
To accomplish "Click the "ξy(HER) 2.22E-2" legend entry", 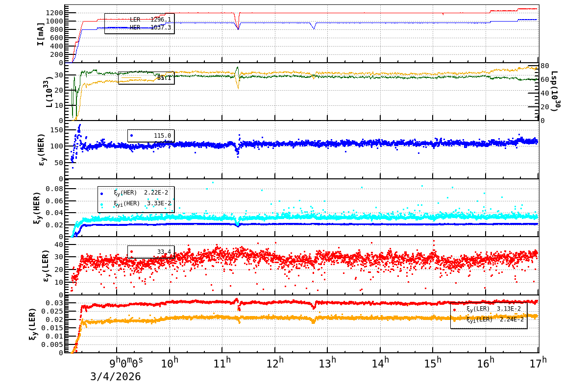I will point(141,193).
